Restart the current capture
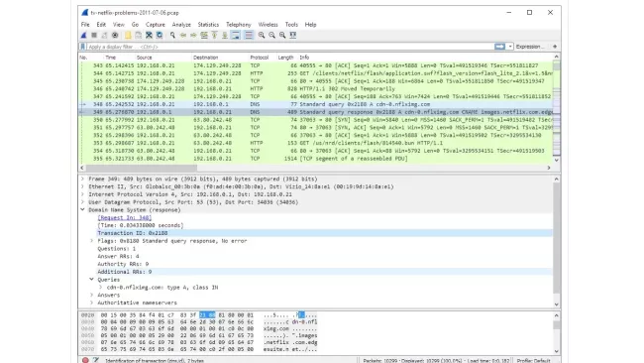This screenshot has height=363, width=644. pyautogui.click(x=104, y=36)
